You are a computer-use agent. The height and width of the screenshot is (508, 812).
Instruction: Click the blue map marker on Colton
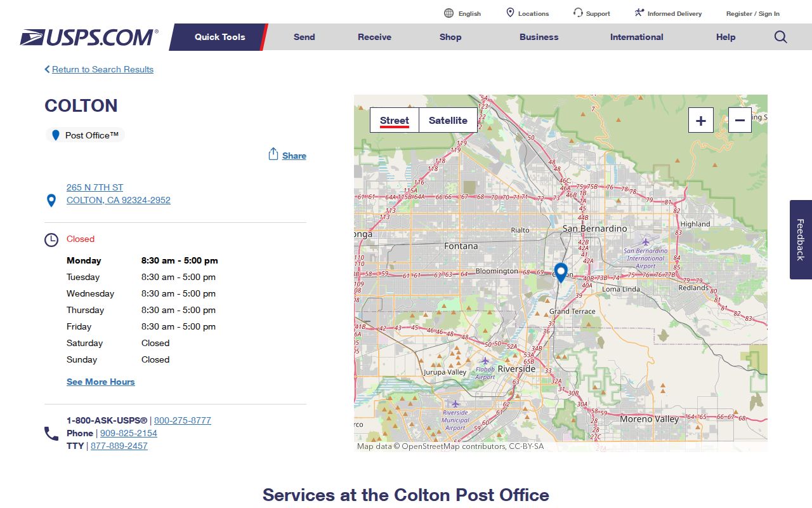point(561,272)
